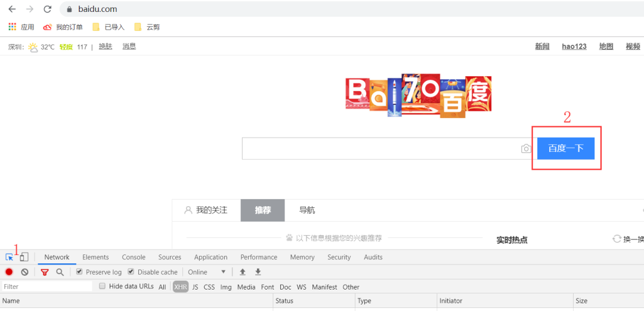Click the 换一换 refresh icon
Screen dimensions: 644x311
click(617, 239)
